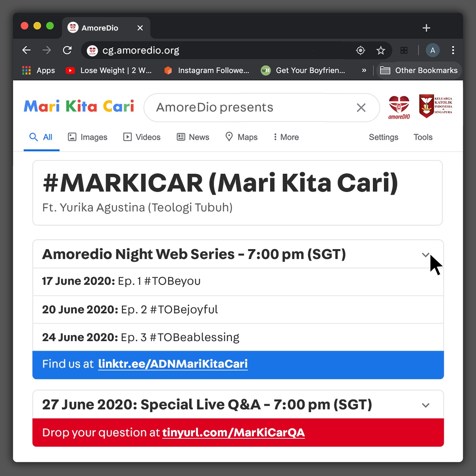Reload the page with refresh icon
This screenshot has height=476, width=476.
(67, 50)
